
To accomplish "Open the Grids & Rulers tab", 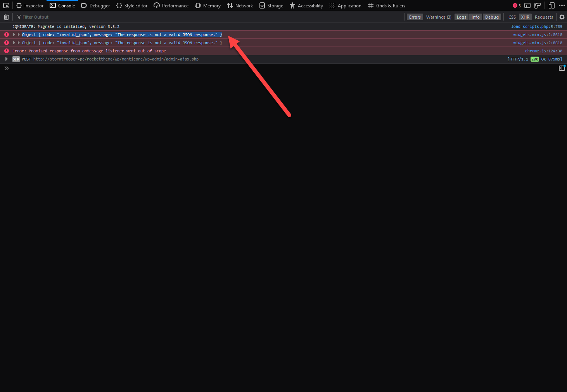I will coord(386,5).
